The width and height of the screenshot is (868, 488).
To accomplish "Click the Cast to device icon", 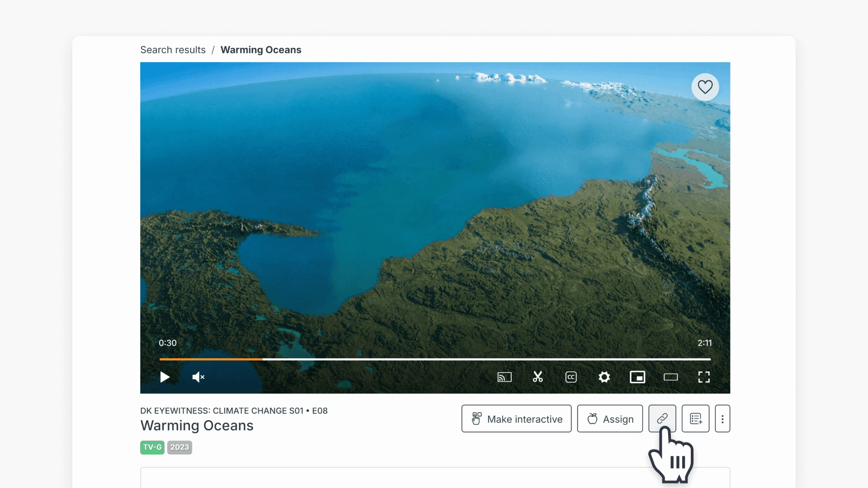I will [x=505, y=377].
